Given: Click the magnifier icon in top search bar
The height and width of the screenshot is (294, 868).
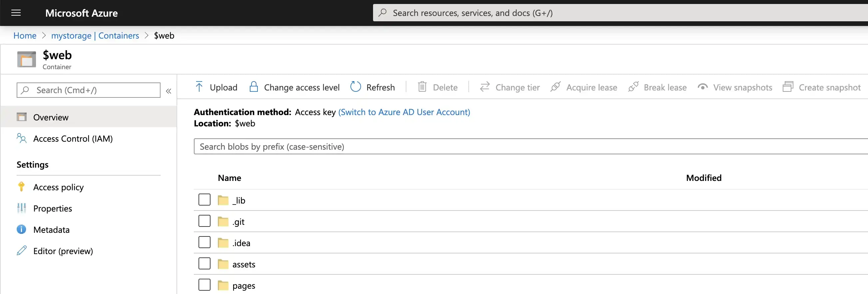Looking at the screenshot, I should pos(382,13).
